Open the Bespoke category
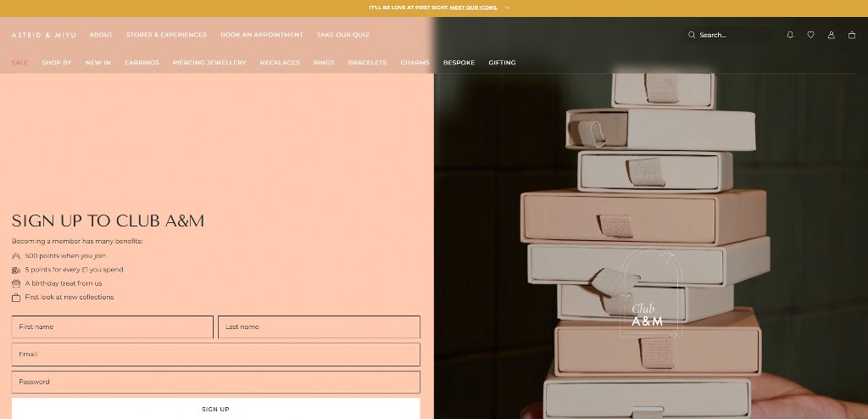 459,63
